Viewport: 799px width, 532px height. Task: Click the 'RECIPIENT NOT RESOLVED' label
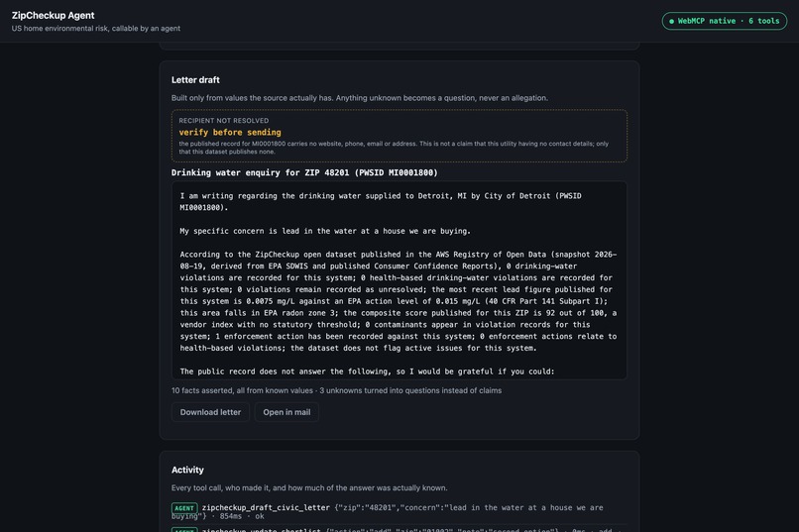click(x=224, y=121)
